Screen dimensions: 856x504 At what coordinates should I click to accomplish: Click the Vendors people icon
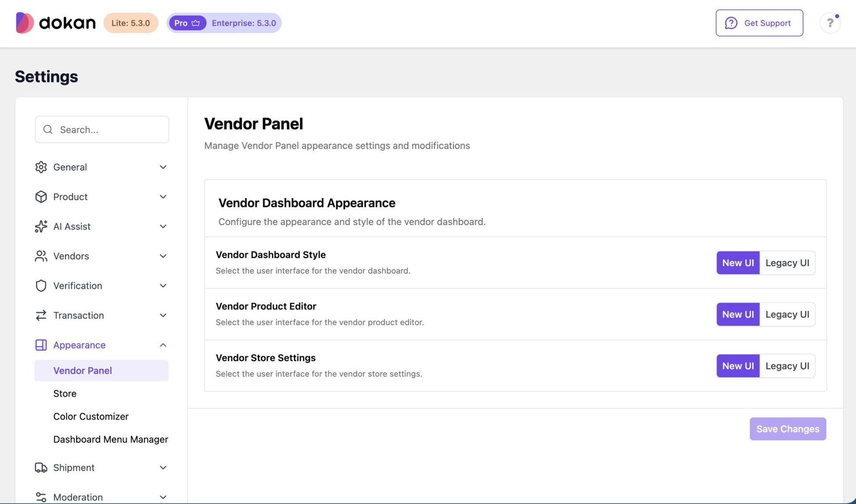41,256
